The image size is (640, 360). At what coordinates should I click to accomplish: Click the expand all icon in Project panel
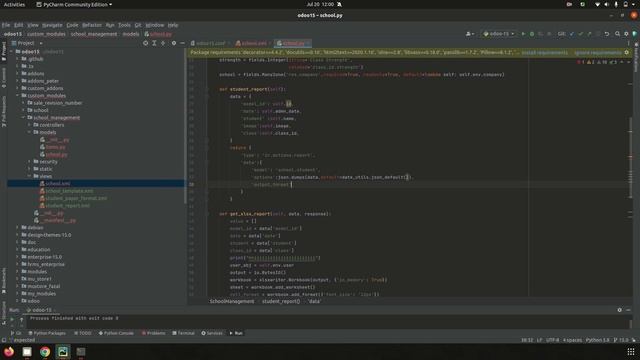(154, 43)
